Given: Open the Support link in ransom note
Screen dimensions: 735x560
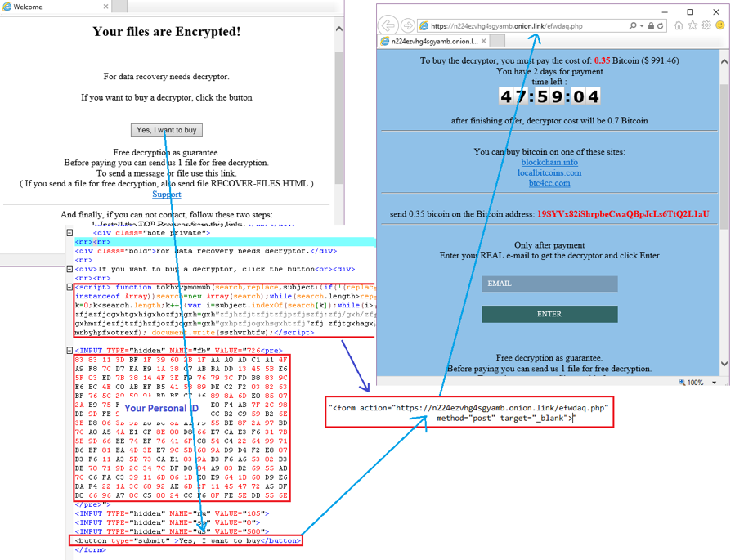Looking at the screenshot, I should point(167,194).
